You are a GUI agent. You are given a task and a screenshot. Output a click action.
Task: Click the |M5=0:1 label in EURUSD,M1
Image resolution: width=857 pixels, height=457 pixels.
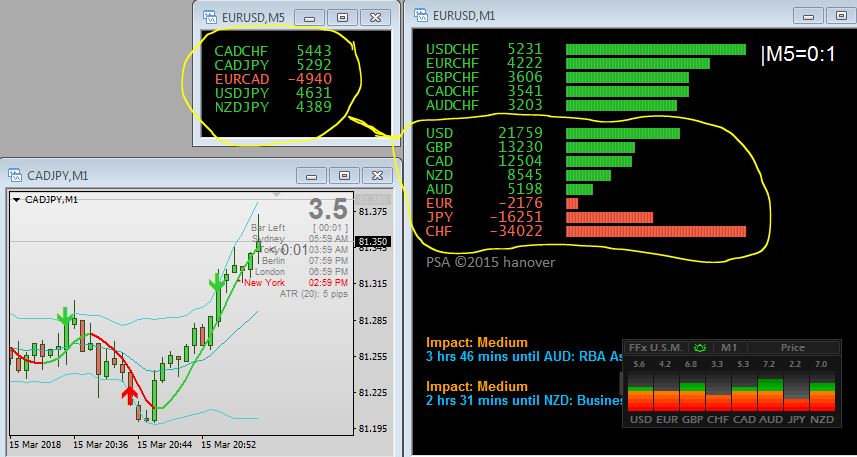tap(799, 55)
